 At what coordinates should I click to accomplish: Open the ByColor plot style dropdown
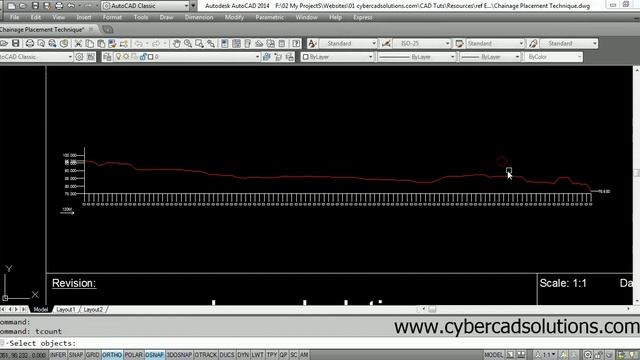click(554, 57)
